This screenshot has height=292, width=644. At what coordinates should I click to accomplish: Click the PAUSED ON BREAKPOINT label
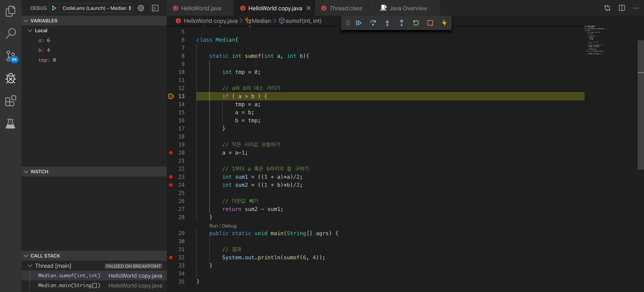point(133,266)
